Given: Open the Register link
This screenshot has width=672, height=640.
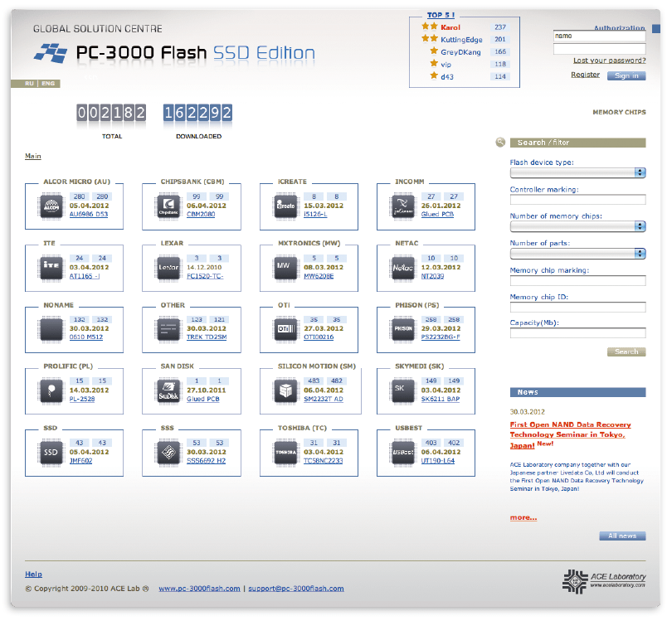Looking at the screenshot, I should (585, 75).
